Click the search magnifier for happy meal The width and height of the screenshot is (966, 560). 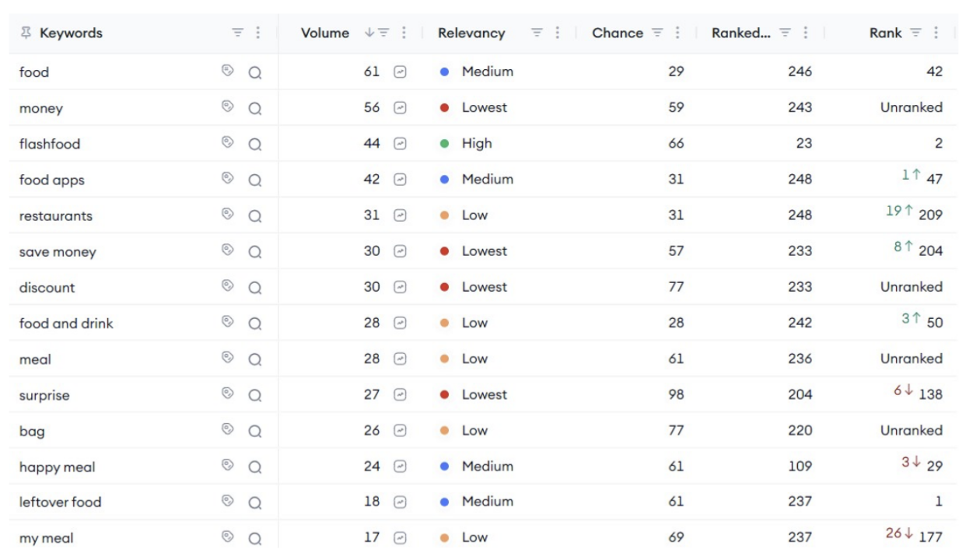tap(254, 467)
